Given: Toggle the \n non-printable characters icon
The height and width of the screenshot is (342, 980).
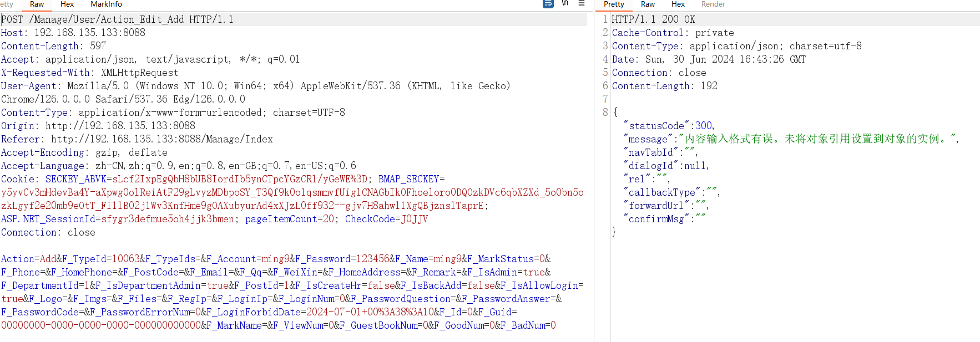Looking at the screenshot, I should point(565,3).
